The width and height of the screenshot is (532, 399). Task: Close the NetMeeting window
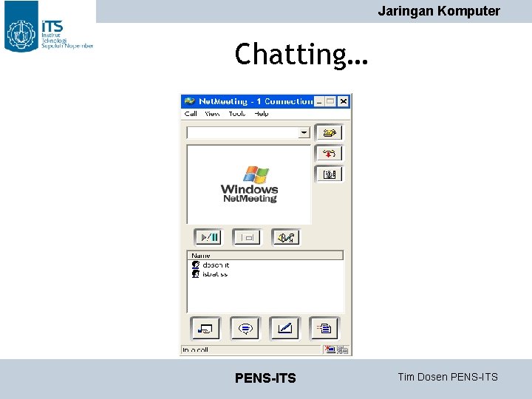click(x=344, y=101)
